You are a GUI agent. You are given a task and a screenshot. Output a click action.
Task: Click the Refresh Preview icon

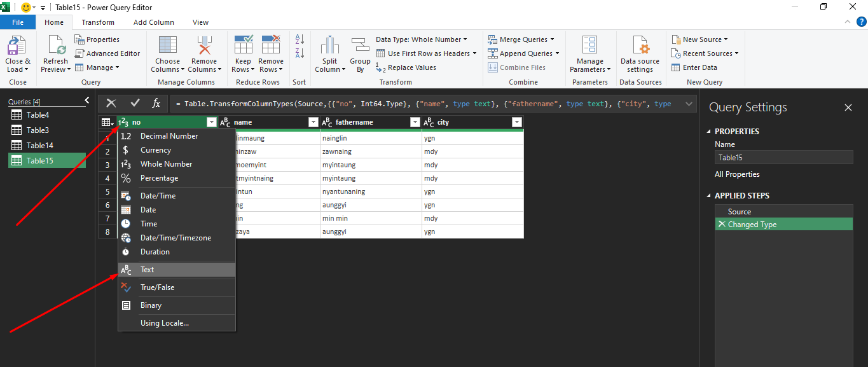56,45
